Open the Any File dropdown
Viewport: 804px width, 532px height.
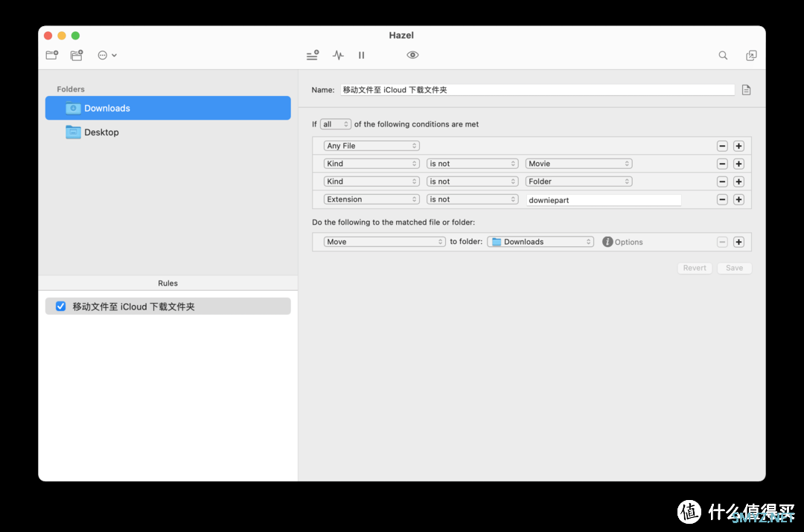pyautogui.click(x=371, y=146)
